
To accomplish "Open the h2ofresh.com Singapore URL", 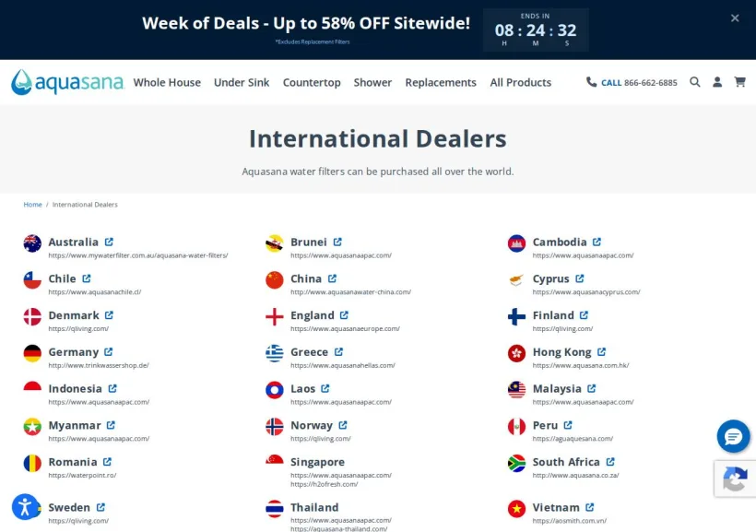I will point(324,484).
